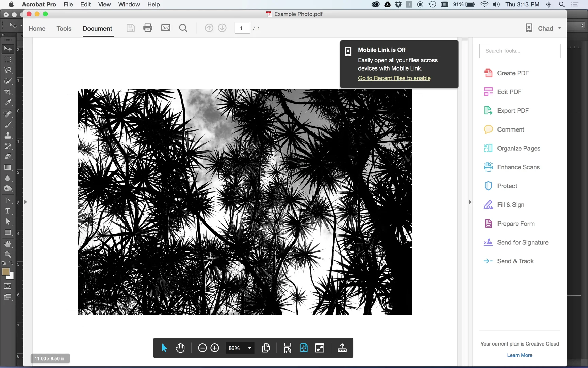Click the Learn More link
Image resolution: width=588 pixels, height=368 pixels.
[x=520, y=355]
